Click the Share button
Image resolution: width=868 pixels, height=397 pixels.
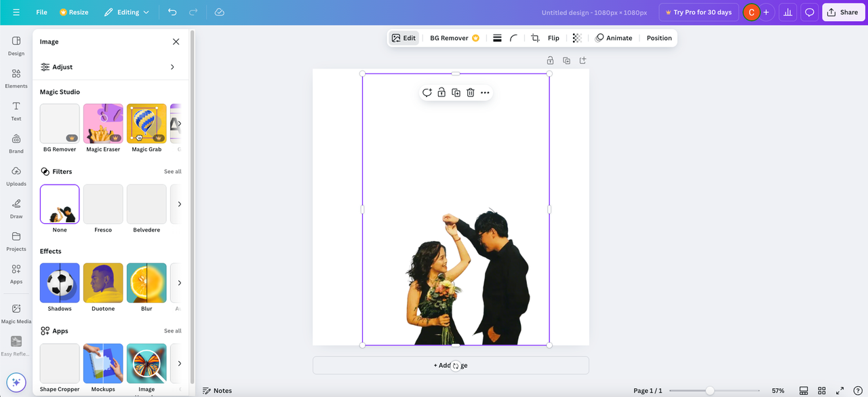(843, 12)
